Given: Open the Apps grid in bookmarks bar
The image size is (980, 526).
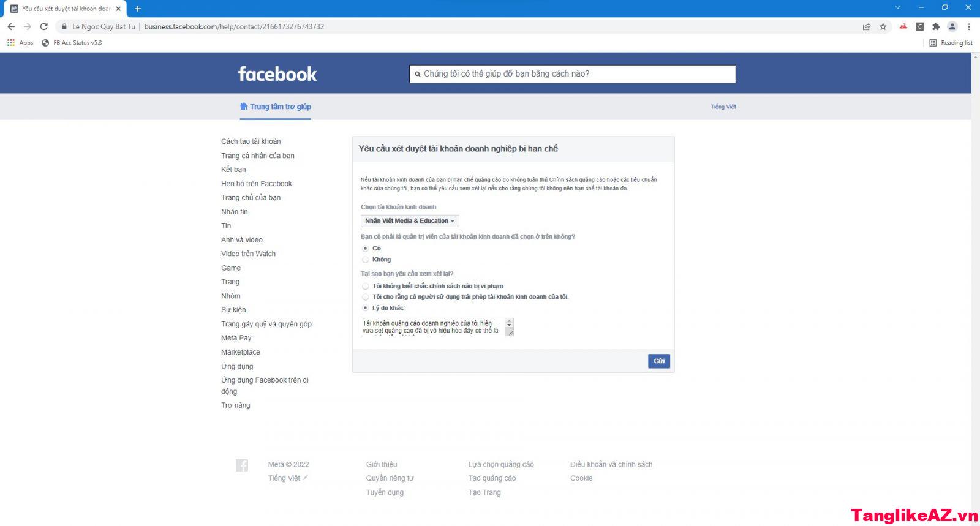Looking at the screenshot, I should (x=11, y=43).
